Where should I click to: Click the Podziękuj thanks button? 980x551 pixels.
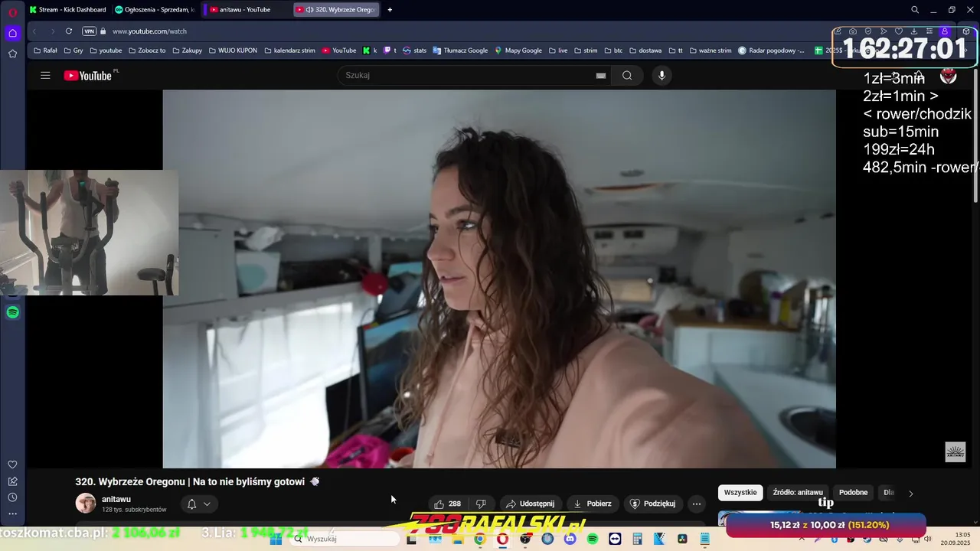click(x=652, y=504)
